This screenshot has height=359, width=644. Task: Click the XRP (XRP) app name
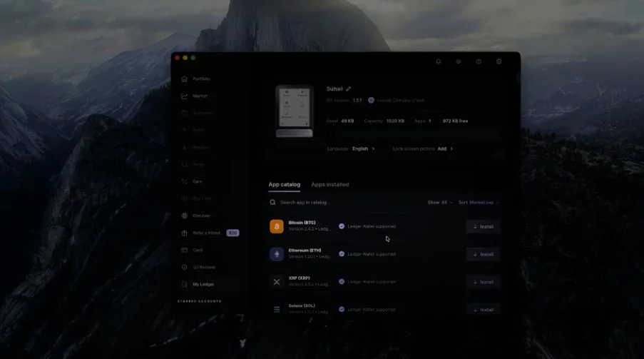299,278
